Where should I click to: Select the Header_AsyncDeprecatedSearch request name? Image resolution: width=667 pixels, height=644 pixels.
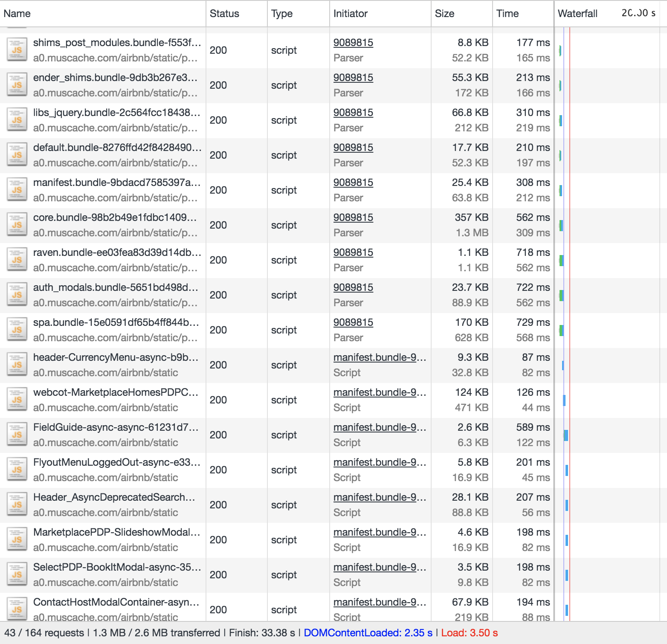(114, 497)
